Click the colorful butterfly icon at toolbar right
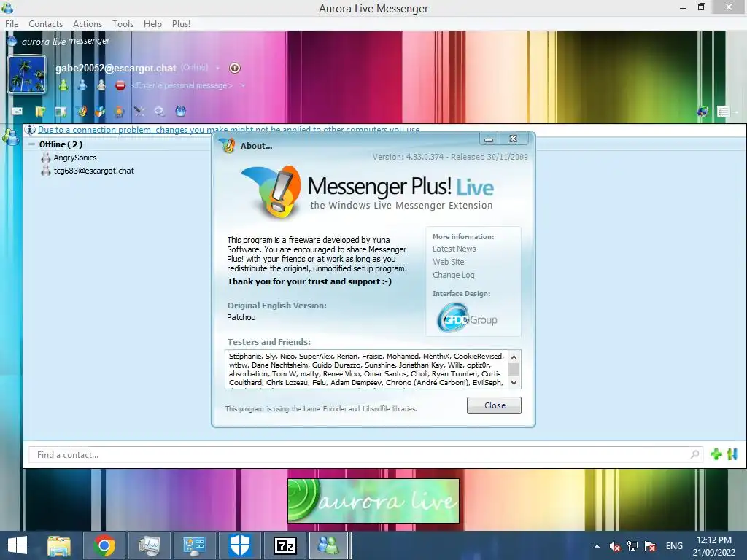The image size is (747, 560). pyautogui.click(x=703, y=112)
